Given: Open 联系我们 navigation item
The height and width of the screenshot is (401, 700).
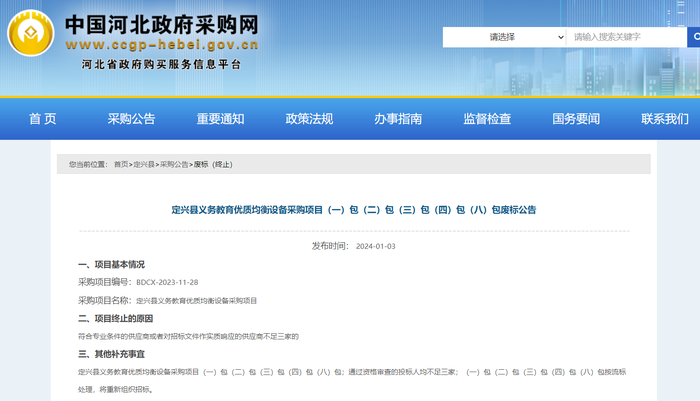Looking at the screenshot, I should pos(665,119).
